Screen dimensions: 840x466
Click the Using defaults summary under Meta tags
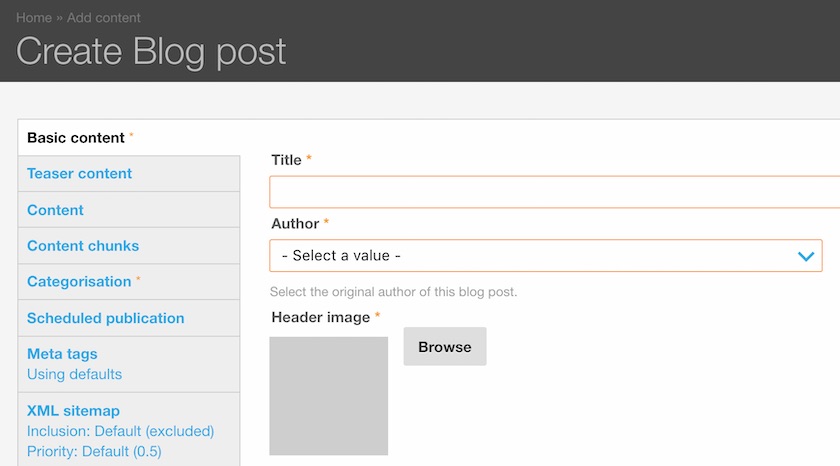pos(74,374)
